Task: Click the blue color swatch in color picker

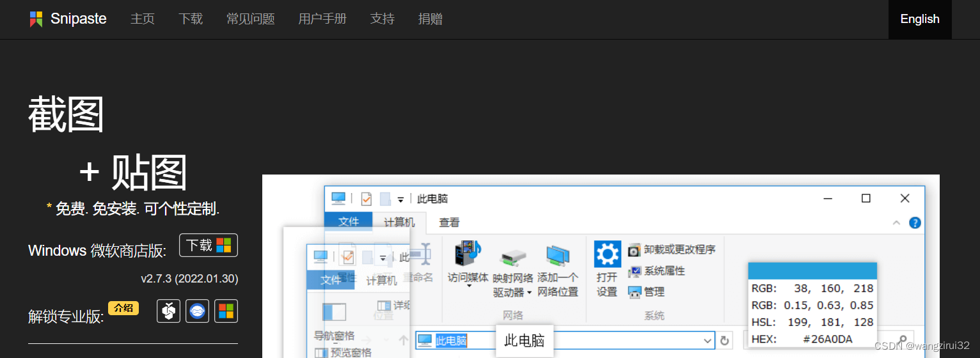Action: coord(812,270)
